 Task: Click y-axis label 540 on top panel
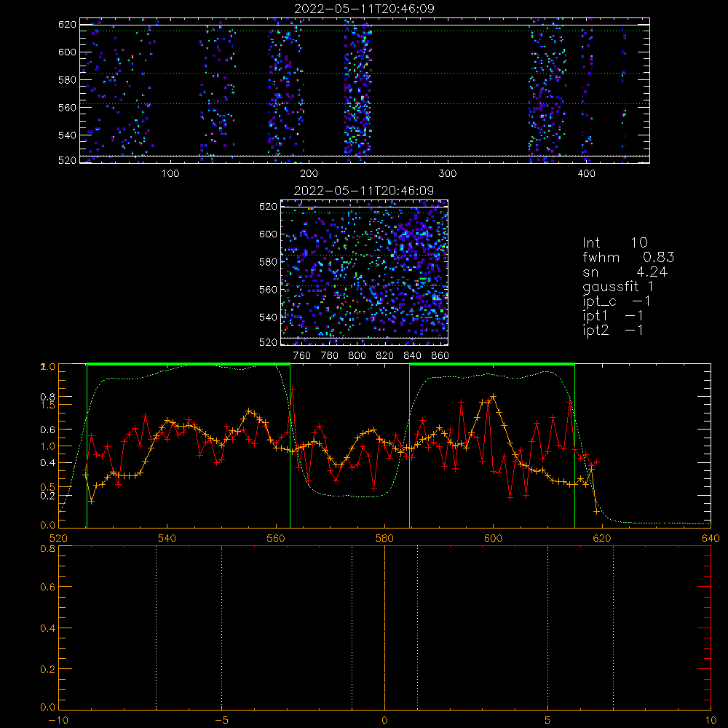67,135
